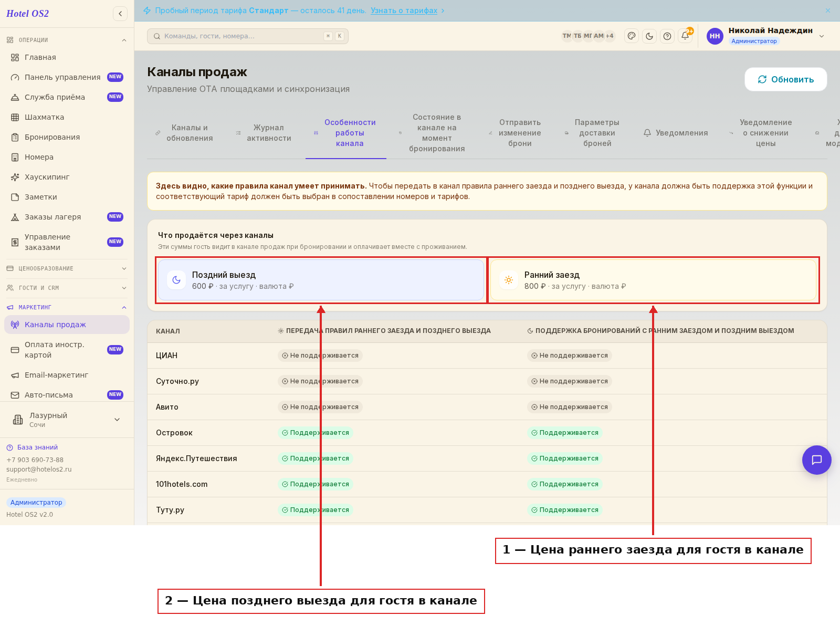Toggle dark mode with the moon icon
This screenshot has height=626, width=840.
(649, 36)
